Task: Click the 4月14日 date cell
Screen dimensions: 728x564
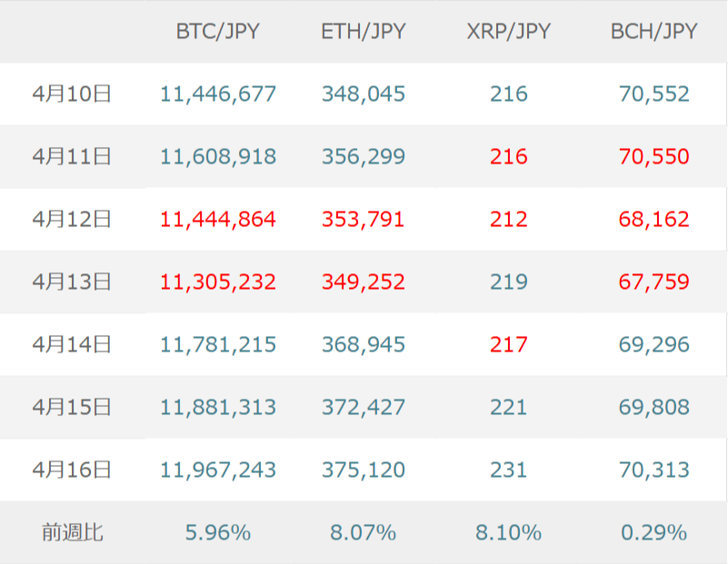Action: tap(72, 345)
